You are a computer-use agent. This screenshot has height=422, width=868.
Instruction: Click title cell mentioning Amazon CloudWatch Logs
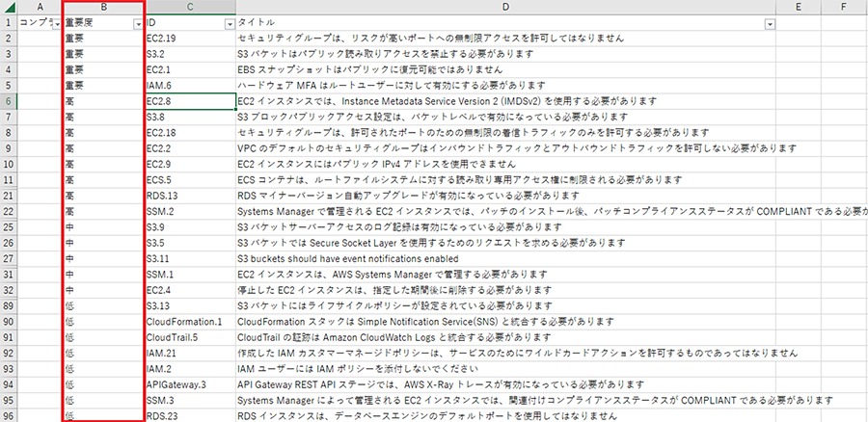505,337
